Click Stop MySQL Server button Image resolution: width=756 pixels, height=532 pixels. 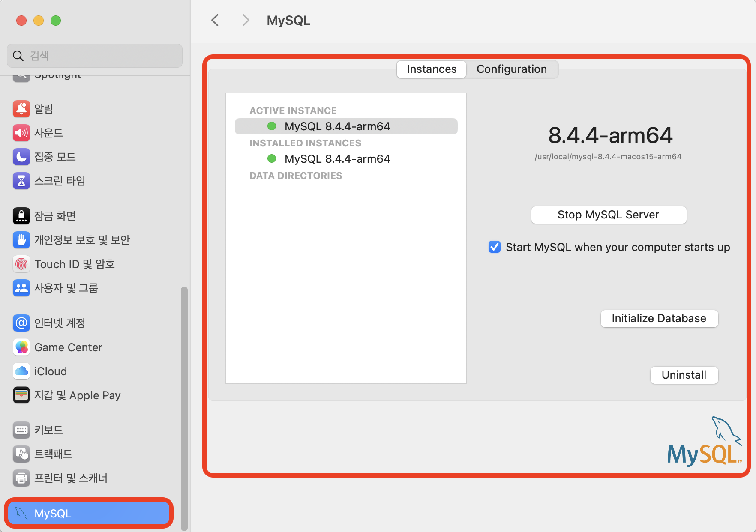609,215
